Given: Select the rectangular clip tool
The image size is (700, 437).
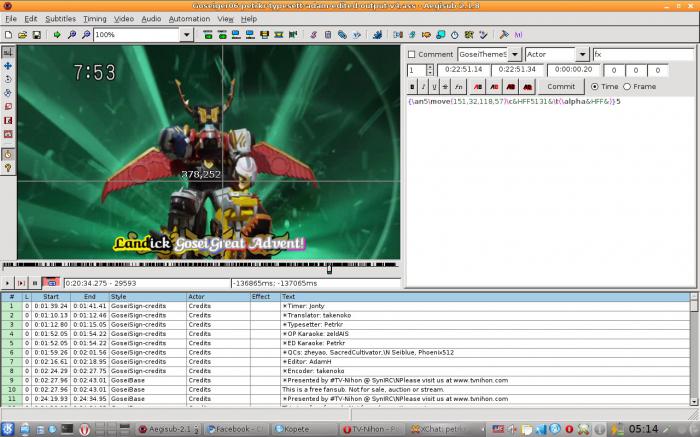Looking at the screenshot, I should pos(8,121).
